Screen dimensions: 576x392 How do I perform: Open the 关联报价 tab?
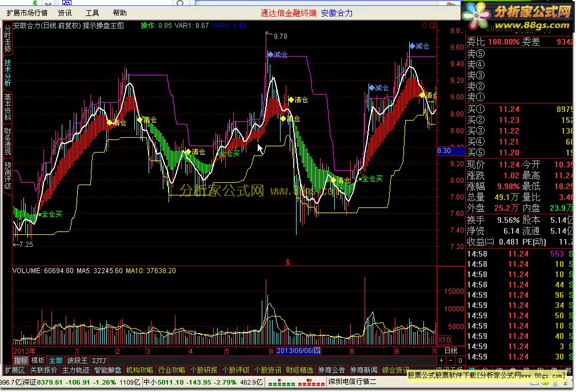click(x=43, y=370)
